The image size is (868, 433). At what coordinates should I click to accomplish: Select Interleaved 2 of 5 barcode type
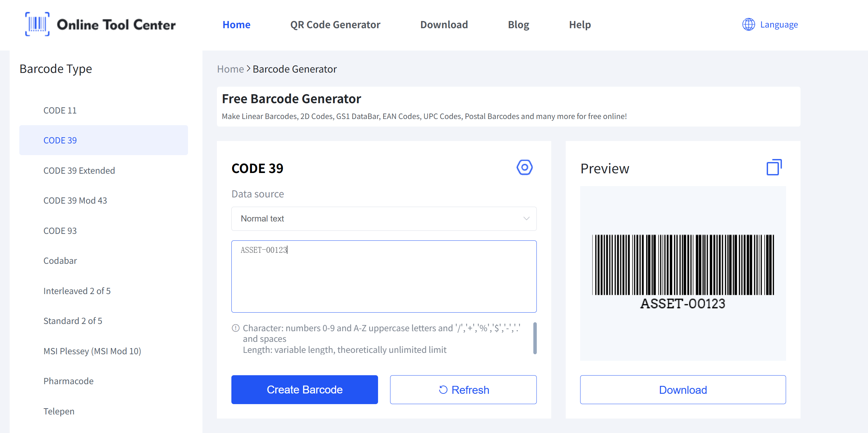pyautogui.click(x=77, y=291)
